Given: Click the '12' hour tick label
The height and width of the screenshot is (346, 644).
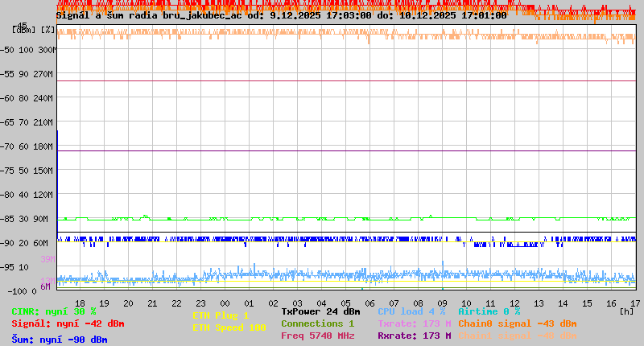Looking at the screenshot, I should [514, 303].
